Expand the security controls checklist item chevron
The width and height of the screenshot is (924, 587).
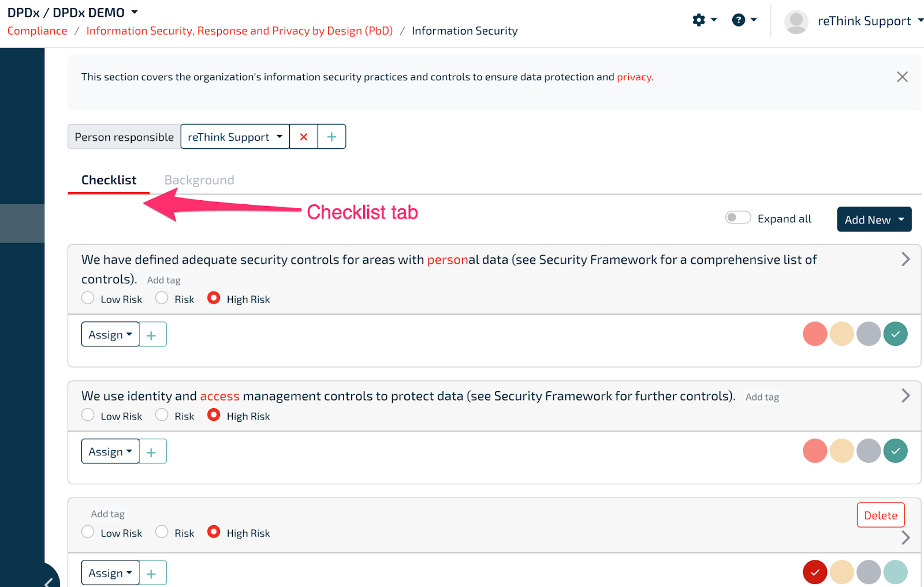click(904, 259)
